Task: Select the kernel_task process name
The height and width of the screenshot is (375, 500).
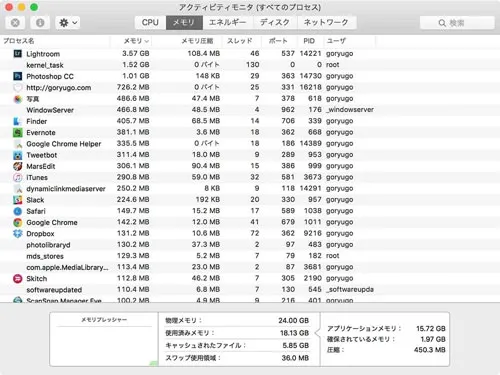Action: click(x=45, y=65)
